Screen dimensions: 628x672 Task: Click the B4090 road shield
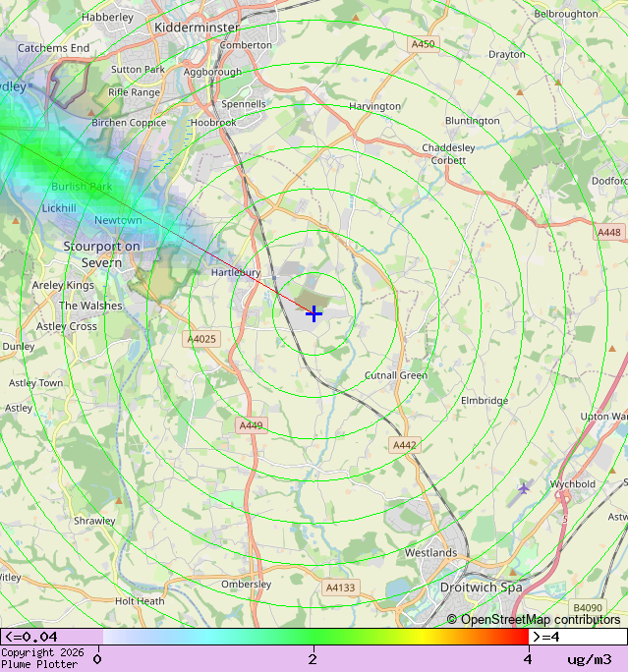pyautogui.click(x=587, y=608)
